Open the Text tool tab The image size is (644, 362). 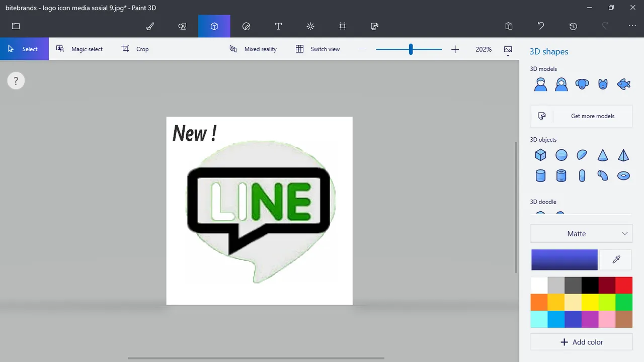click(x=278, y=26)
